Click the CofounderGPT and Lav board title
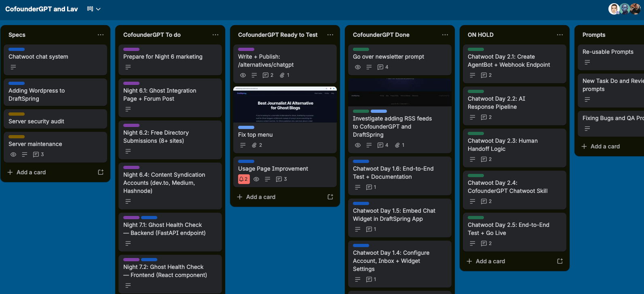 click(42, 9)
